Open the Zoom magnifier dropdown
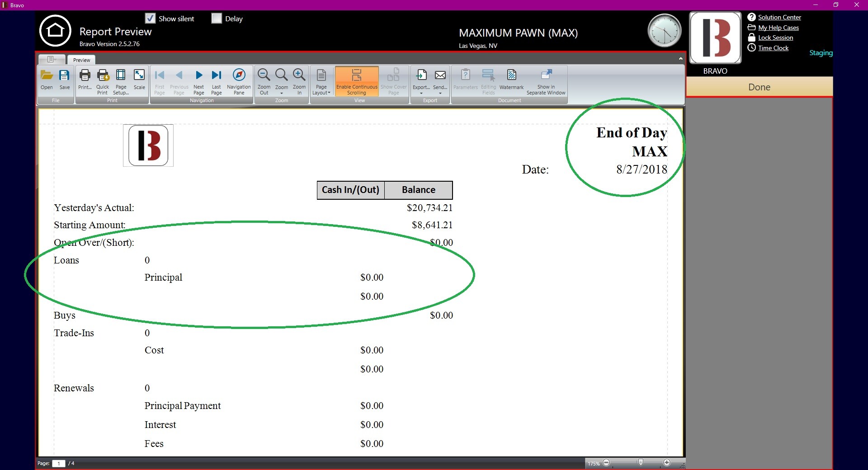 click(282, 81)
